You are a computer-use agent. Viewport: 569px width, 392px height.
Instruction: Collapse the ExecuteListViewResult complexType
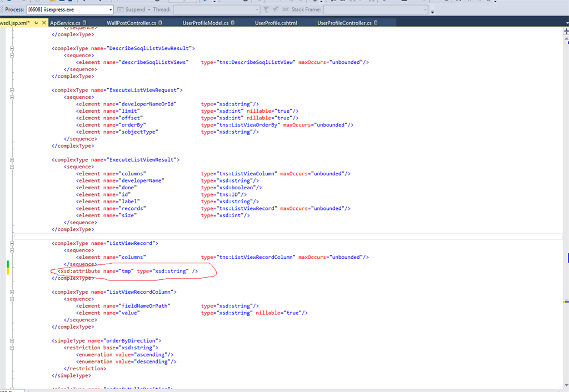12,160
